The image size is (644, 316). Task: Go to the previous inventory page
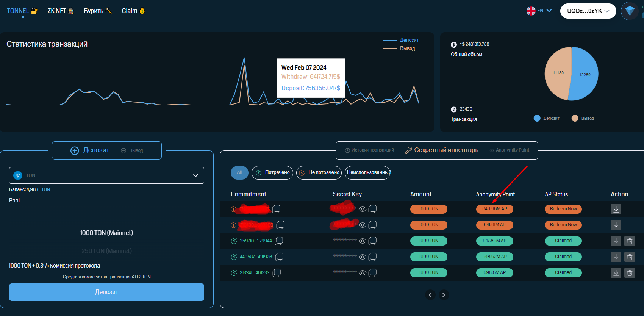[x=430, y=295]
